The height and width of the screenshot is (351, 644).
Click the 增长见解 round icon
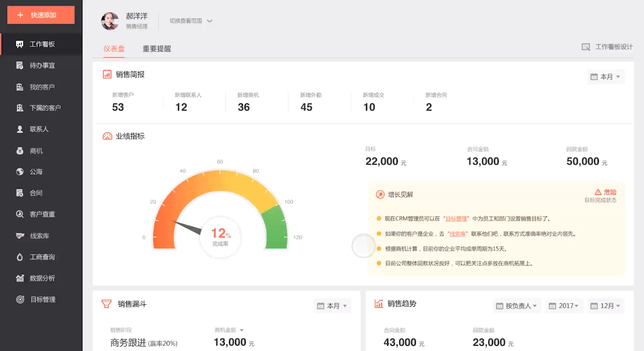380,194
